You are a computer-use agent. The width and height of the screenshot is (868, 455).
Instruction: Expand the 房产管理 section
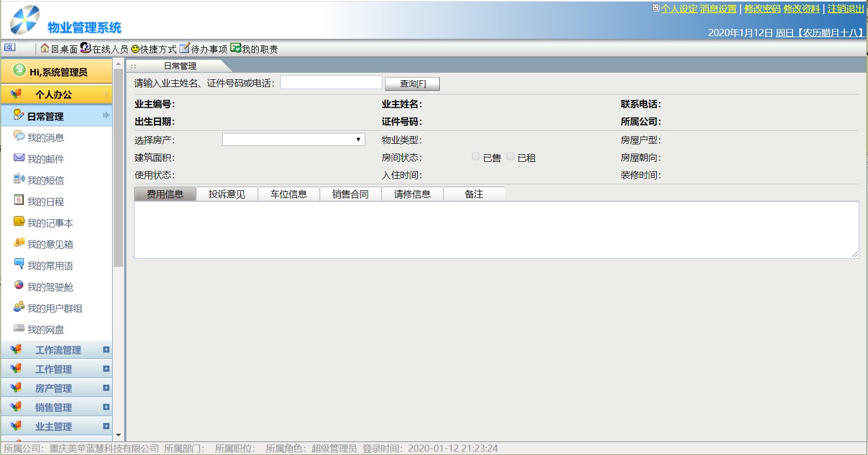point(106,388)
